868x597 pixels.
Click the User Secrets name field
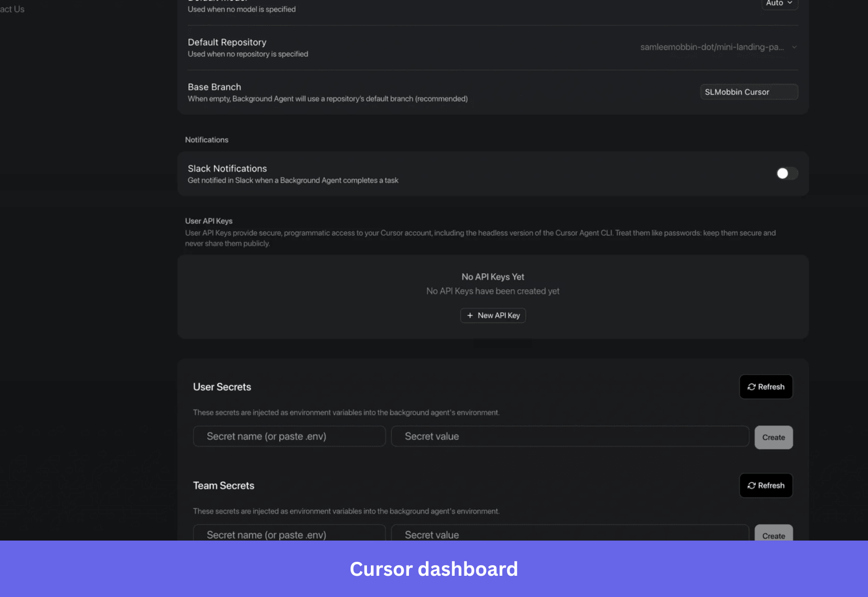[x=289, y=436]
